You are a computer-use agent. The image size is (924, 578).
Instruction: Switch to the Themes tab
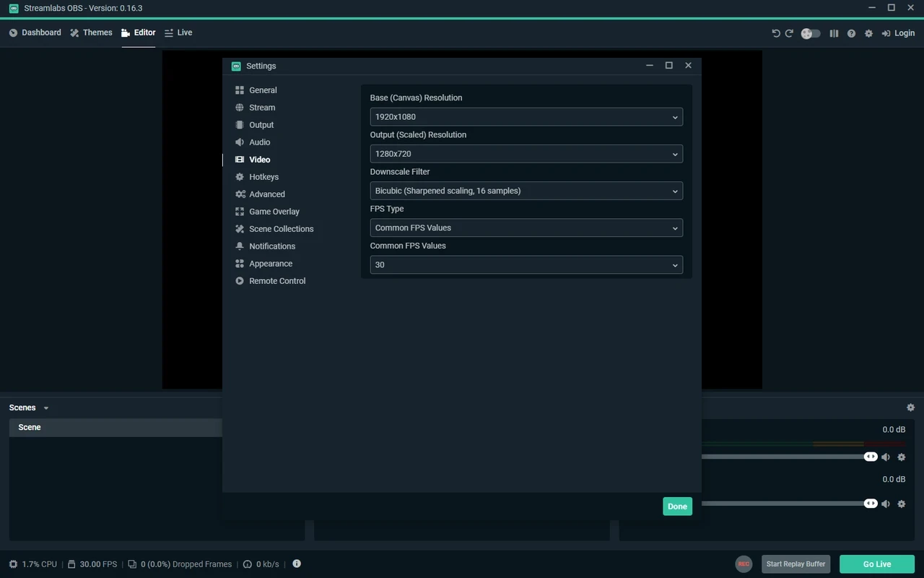click(x=91, y=33)
